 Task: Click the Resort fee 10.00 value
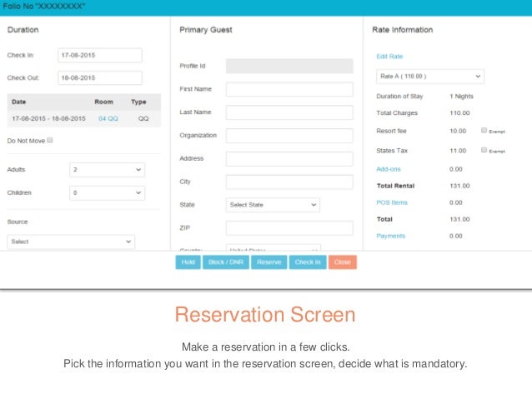point(458,131)
